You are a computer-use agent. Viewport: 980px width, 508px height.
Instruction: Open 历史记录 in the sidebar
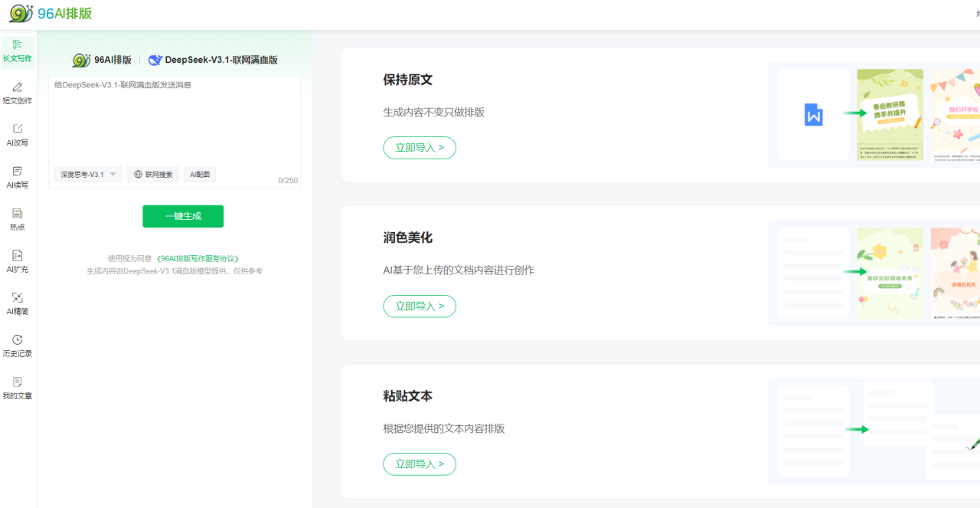pyautogui.click(x=18, y=346)
